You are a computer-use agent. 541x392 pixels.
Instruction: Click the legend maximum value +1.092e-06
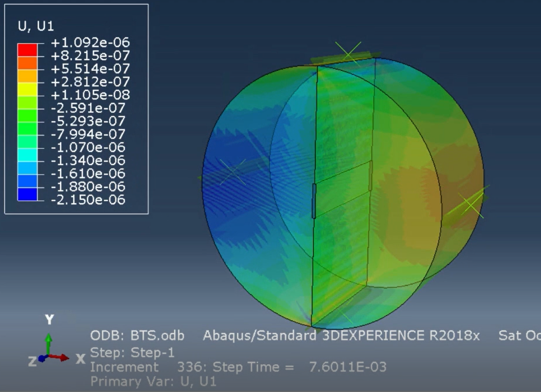click(x=90, y=42)
